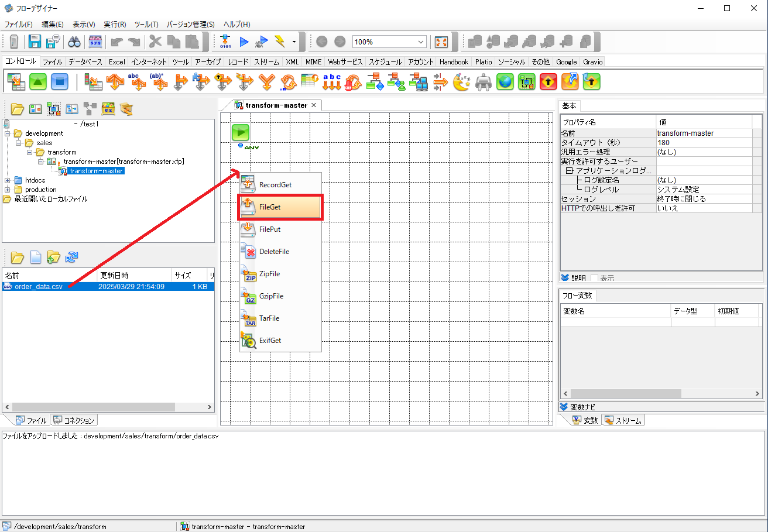Click the セッション value 終了時に閉じる
This screenshot has height=532, width=768.
[x=704, y=199]
